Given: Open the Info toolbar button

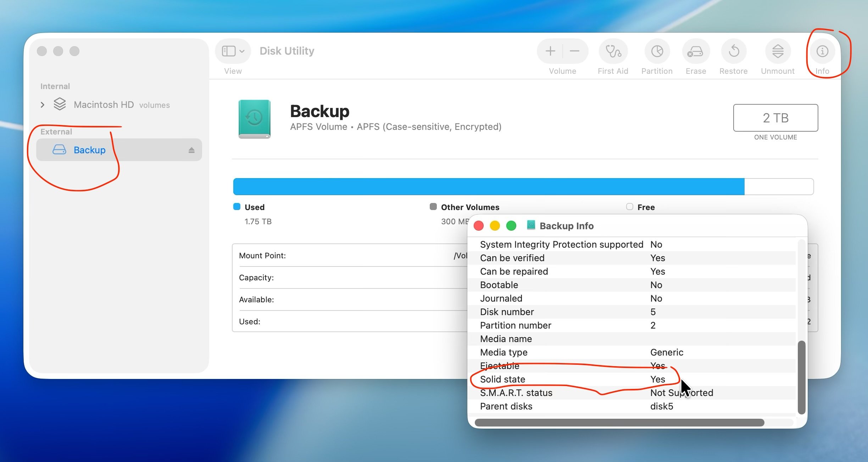Looking at the screenshot, I should [x=822, y=51].
